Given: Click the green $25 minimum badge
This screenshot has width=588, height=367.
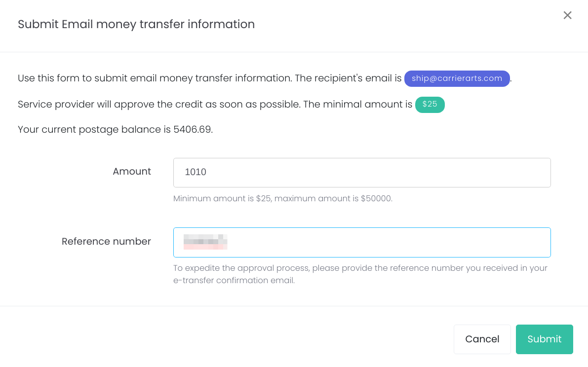Looking at the screenshot, I should tap(430, 105).
